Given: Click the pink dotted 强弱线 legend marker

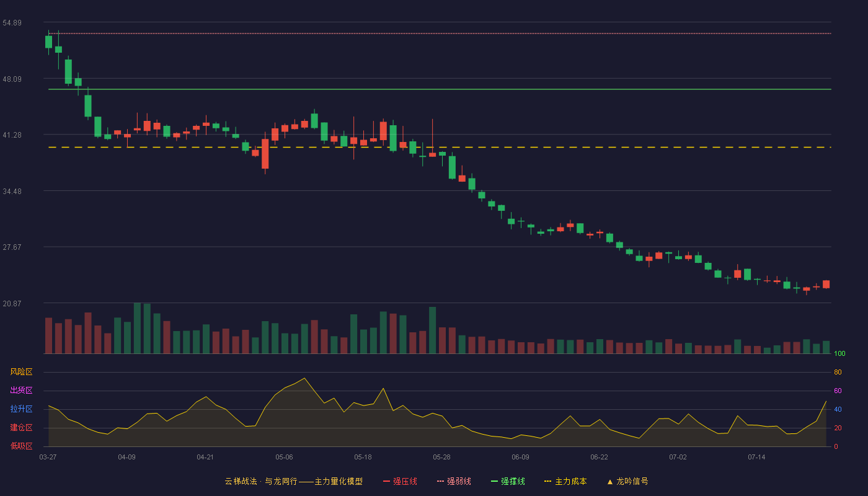Looking at the screenshot, I should coord(440,481).
